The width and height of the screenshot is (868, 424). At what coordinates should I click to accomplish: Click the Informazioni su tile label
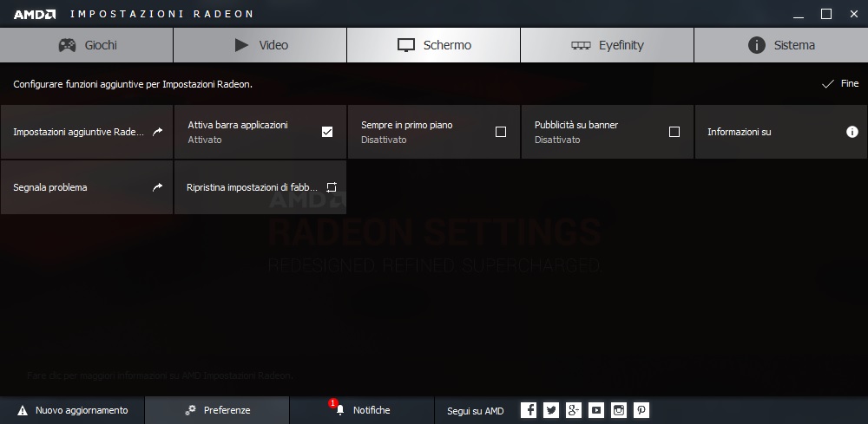tap(739, 132)
